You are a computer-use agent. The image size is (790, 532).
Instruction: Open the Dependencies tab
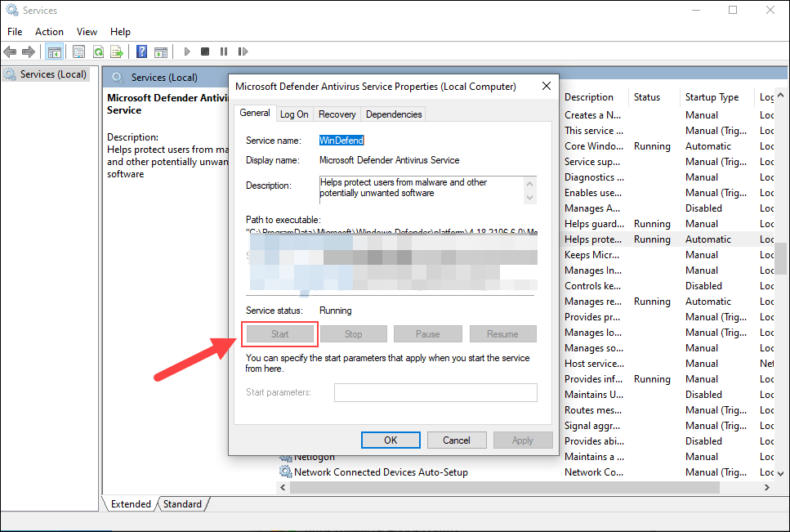point(393,114)
